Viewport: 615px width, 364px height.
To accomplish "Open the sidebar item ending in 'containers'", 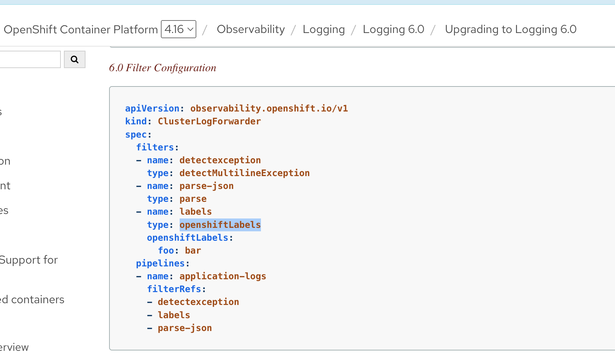I will pyautogui.click(x=32, y=299).
